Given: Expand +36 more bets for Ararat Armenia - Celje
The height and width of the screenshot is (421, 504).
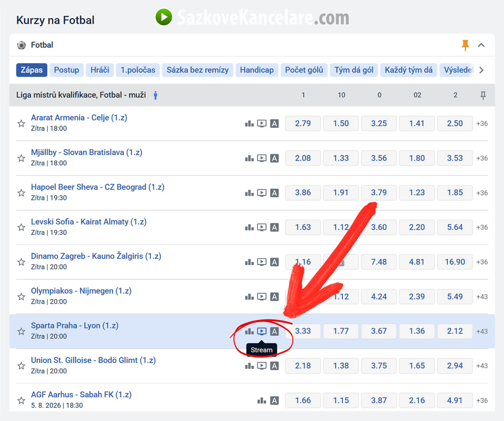Looking at the screenshot, I should (482, 123).
